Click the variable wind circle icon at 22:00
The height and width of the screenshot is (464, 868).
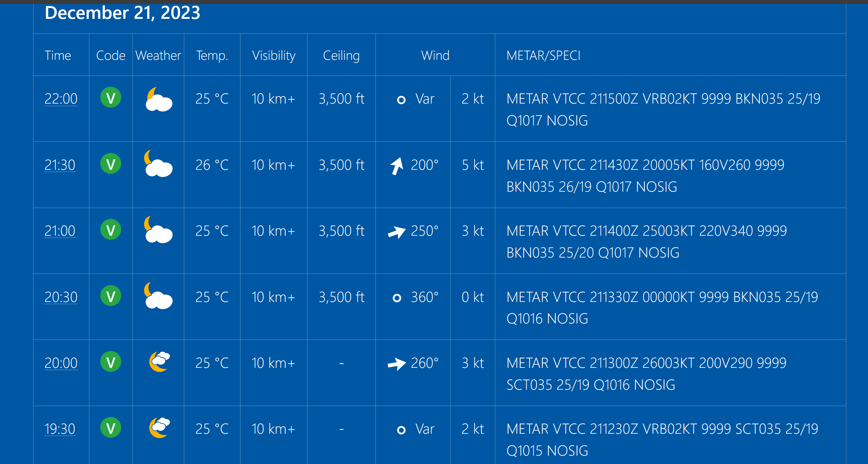401,100
